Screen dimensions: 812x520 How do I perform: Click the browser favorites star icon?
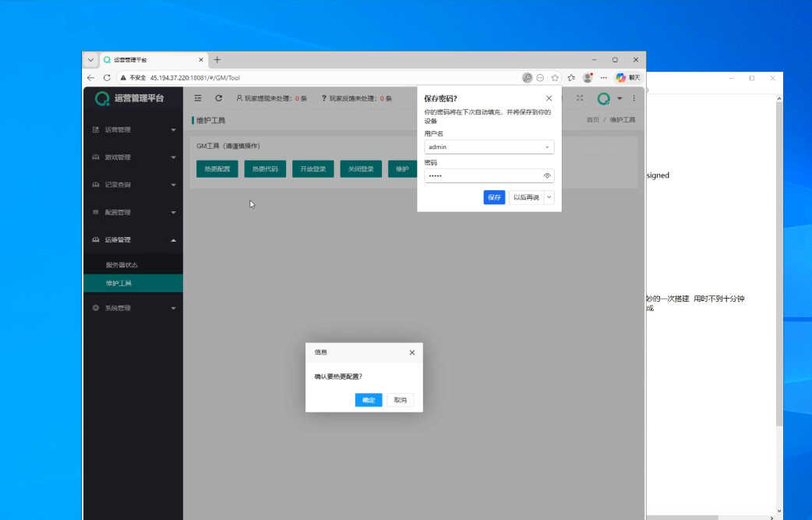tap(555, 78)
